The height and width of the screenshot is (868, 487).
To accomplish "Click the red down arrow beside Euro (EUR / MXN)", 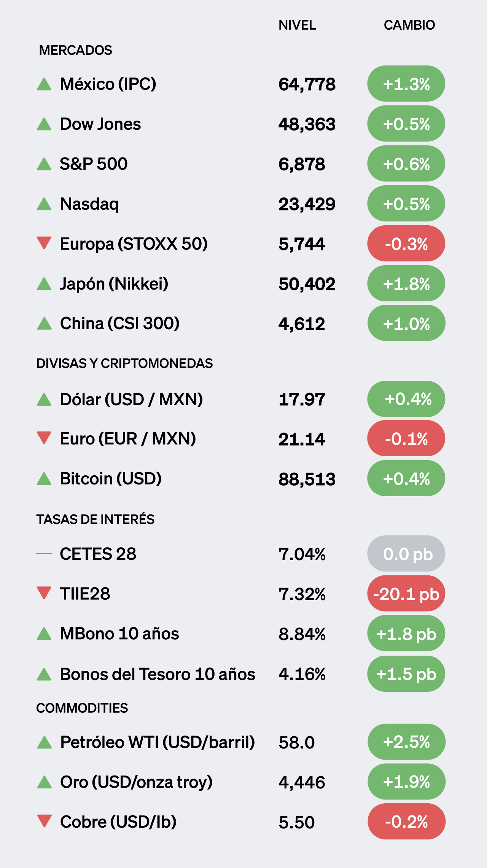I will click(44, 438).
